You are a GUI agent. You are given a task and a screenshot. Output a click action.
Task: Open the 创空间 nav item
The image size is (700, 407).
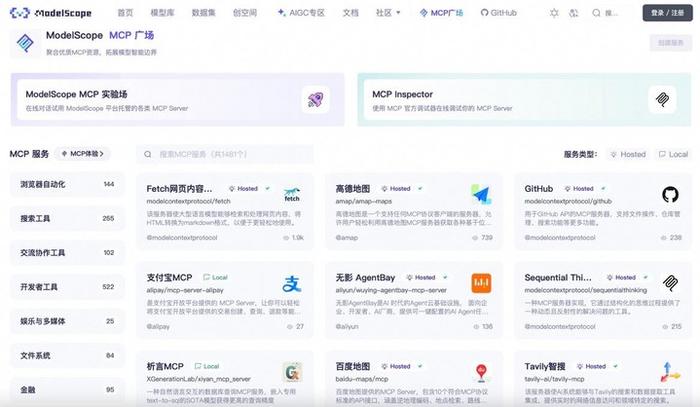[245, 13]
